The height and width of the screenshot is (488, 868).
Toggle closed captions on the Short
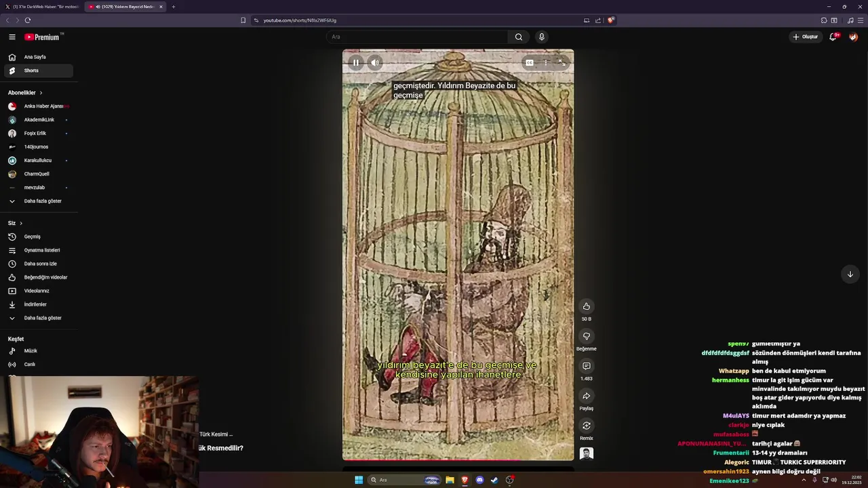(x=530, y=62)
